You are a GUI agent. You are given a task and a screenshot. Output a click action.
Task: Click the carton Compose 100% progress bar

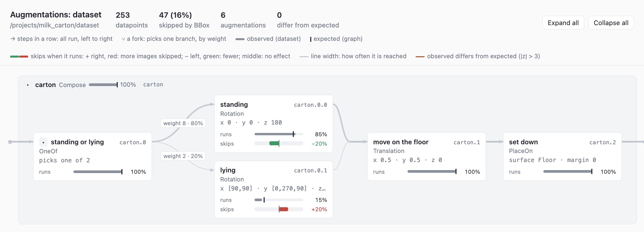click(x=103, y=85)
